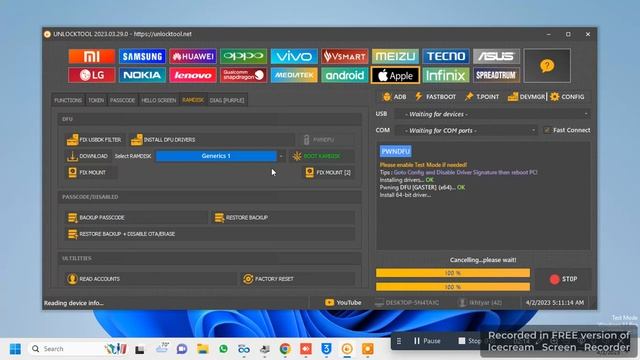Switch to the Hello Screen tab
Screen dimensions: 640x360
pyautogui.click(x=159, y=100)
